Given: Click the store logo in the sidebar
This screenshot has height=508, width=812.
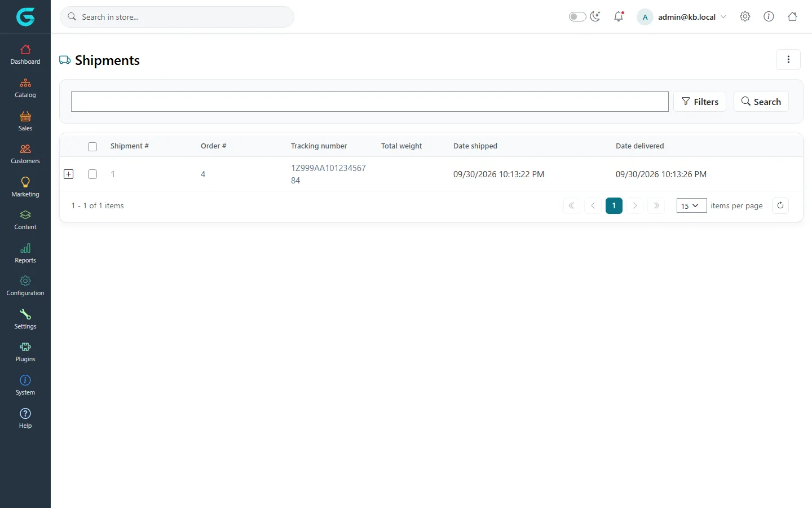Looking at the screenshot, I should pyautogui.click(x=25, y=17).
